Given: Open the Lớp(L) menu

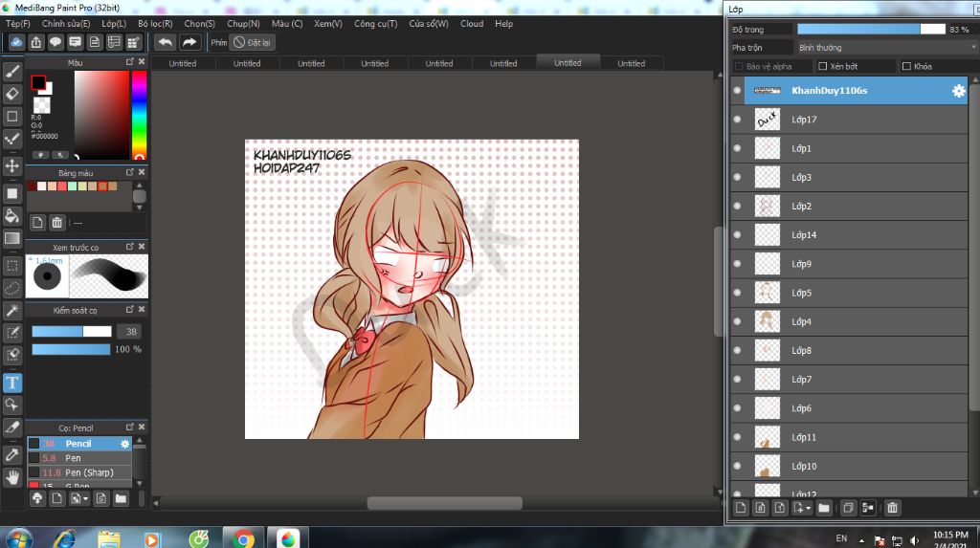Looking at the screenshot, I should tap(114, 24).
